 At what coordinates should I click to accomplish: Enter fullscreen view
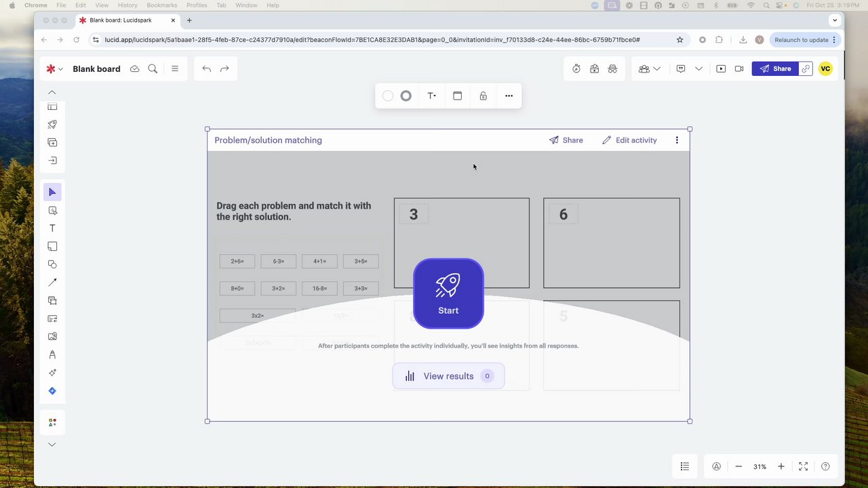point(803,466)
